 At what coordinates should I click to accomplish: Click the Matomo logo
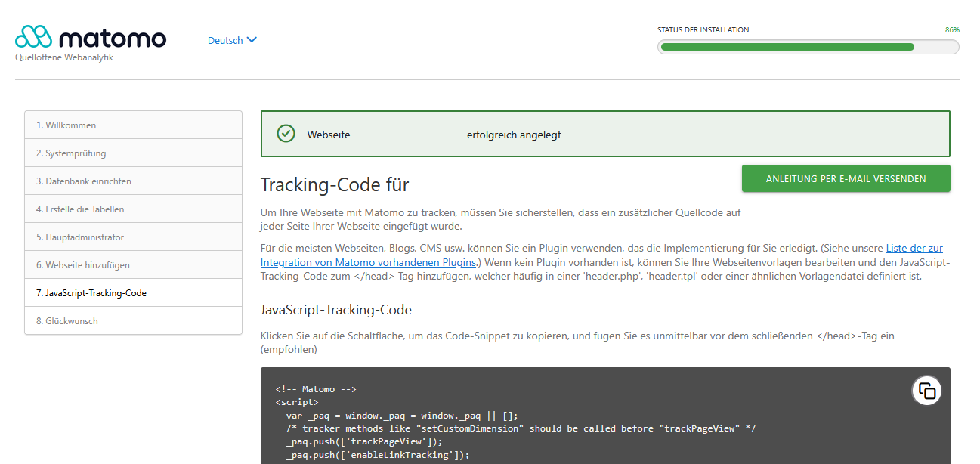click(x=91, y=37)
